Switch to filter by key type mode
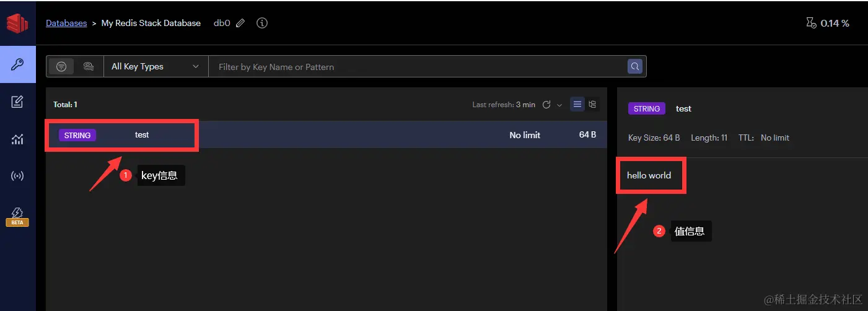Viewport: 868px width, 311px height. 61,66
